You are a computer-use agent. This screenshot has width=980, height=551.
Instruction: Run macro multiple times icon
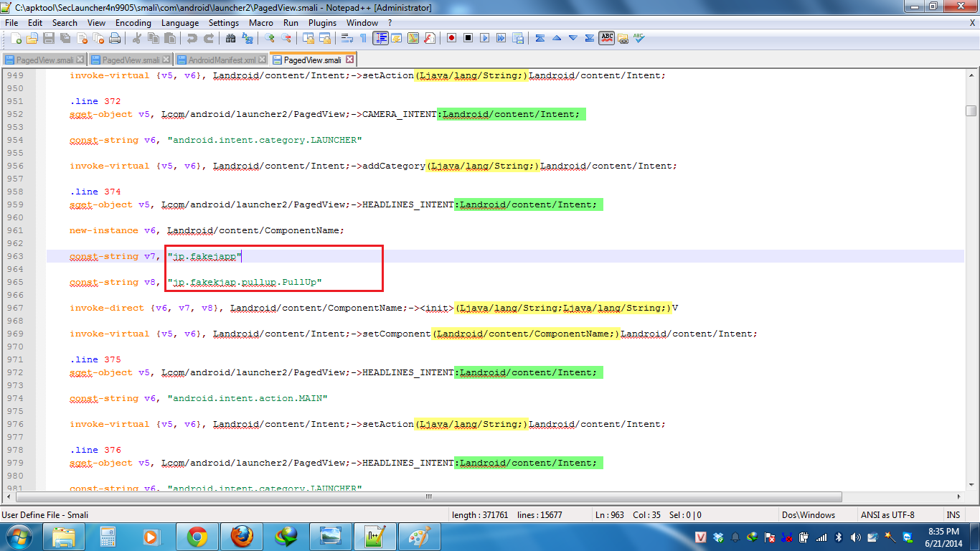[x=501, y=38]
